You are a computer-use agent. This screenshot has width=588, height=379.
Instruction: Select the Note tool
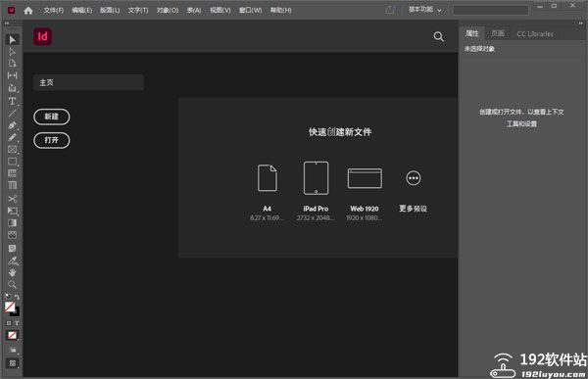[12, 248]
